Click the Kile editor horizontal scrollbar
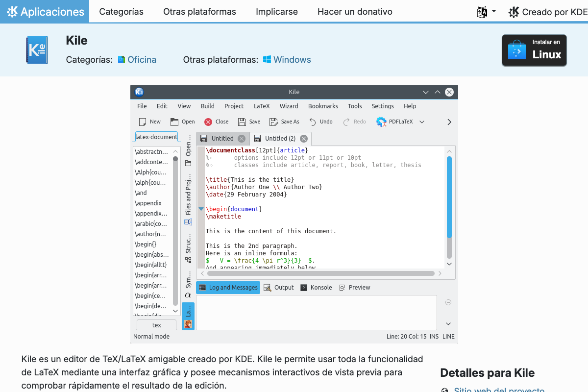The image size is (588, 392). 320,273
